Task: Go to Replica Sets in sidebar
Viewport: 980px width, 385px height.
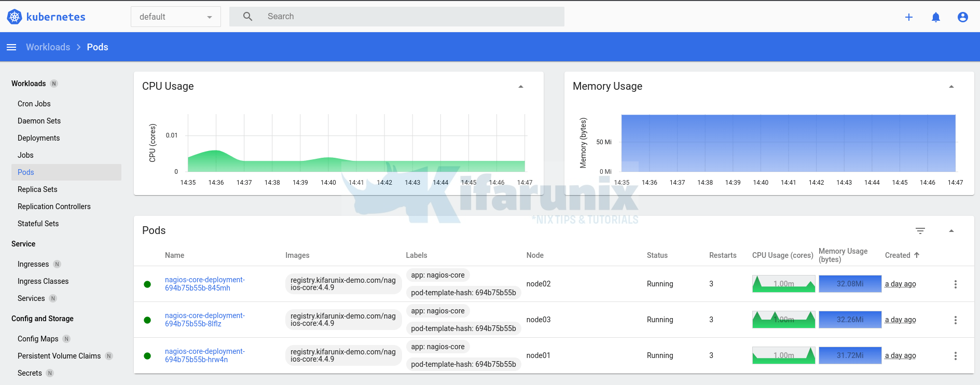Action: pyautogui.click(x=37, y=189)
